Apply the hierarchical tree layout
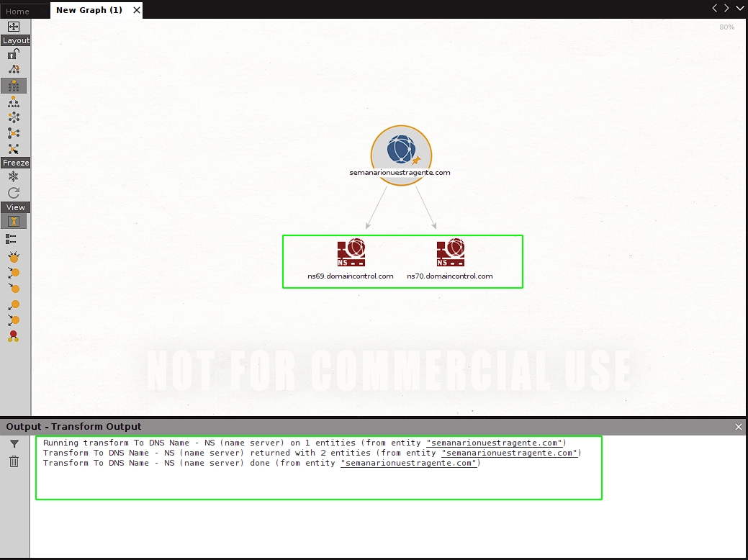 coord(14,101)
